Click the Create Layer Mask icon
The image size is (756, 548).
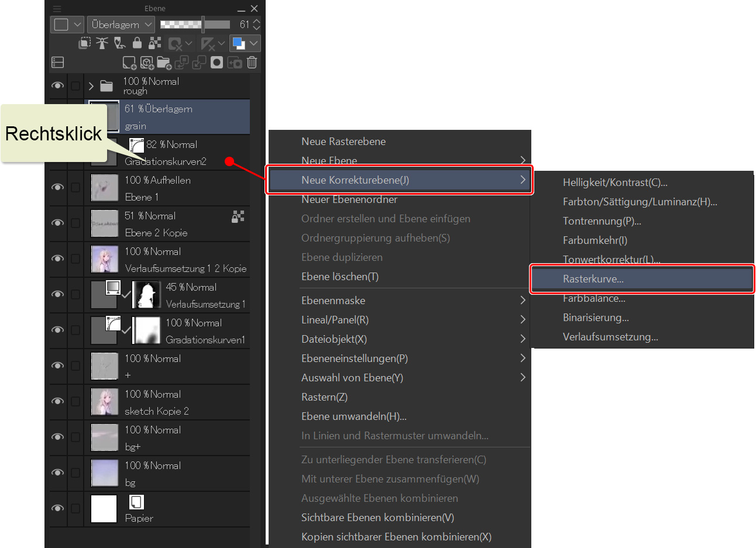tap(217, 63)
